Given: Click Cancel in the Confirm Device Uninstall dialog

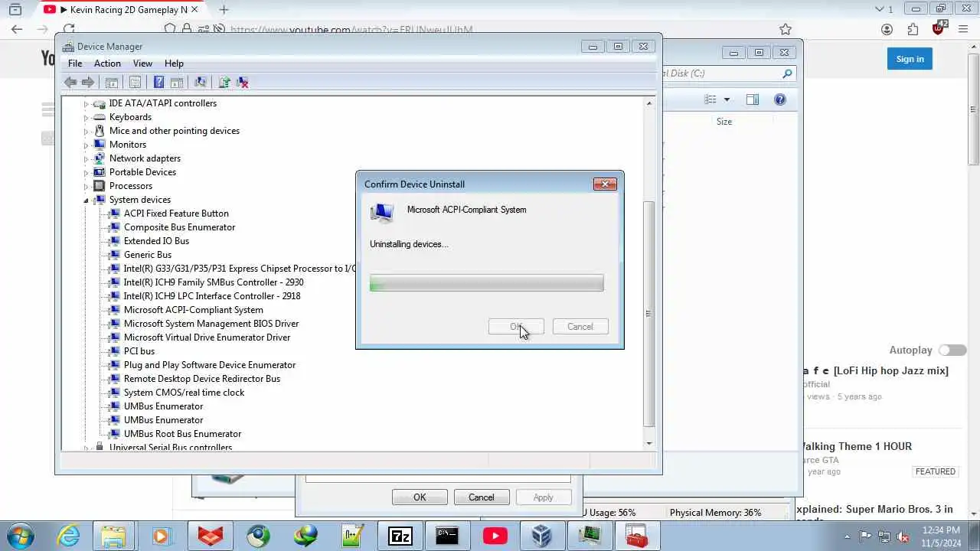Looking at the screenshot, I should [x=580, y=327].
